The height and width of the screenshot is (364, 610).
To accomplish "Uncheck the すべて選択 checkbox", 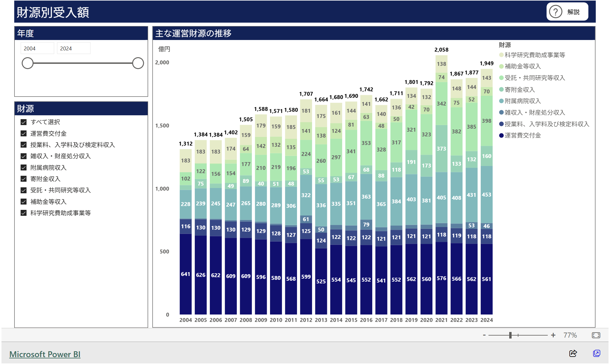I will (24, 122).
